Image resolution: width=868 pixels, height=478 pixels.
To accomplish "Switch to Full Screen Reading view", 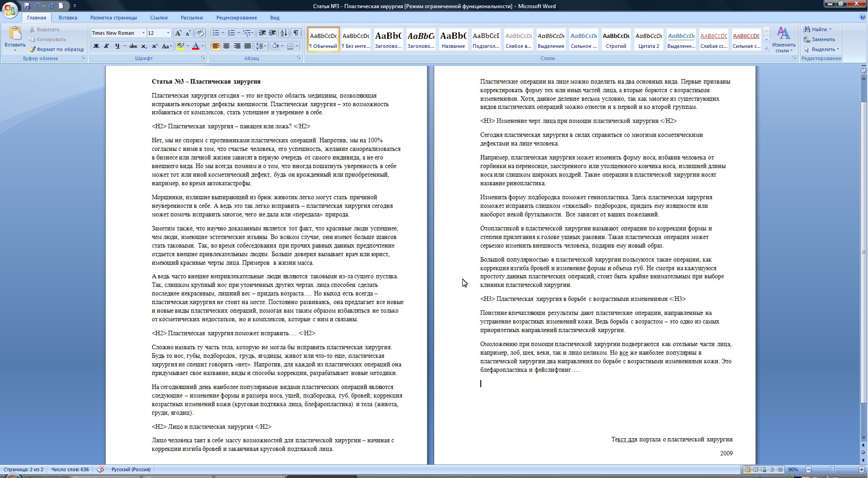I will click(x=755, y=469).
